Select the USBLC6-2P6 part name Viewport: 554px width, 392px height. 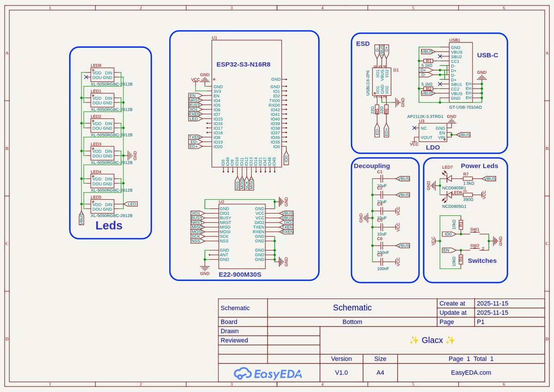(x=368, y=83)
